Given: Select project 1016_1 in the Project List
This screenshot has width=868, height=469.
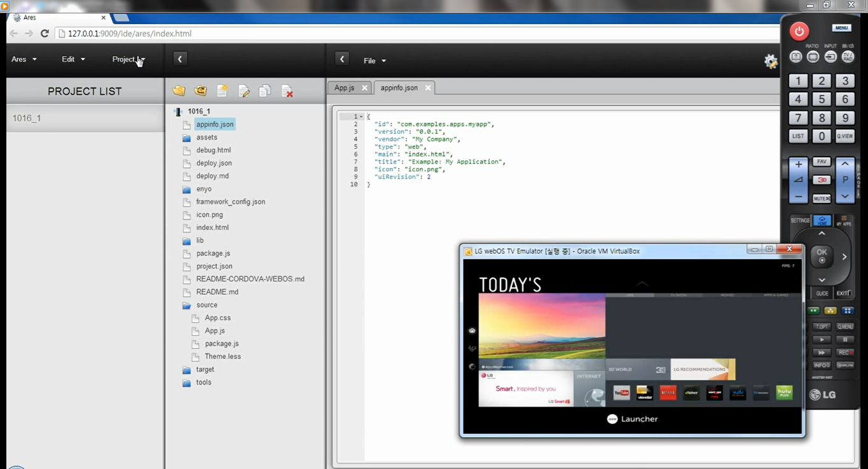Looking at the screenshot, I should point(85,118).
